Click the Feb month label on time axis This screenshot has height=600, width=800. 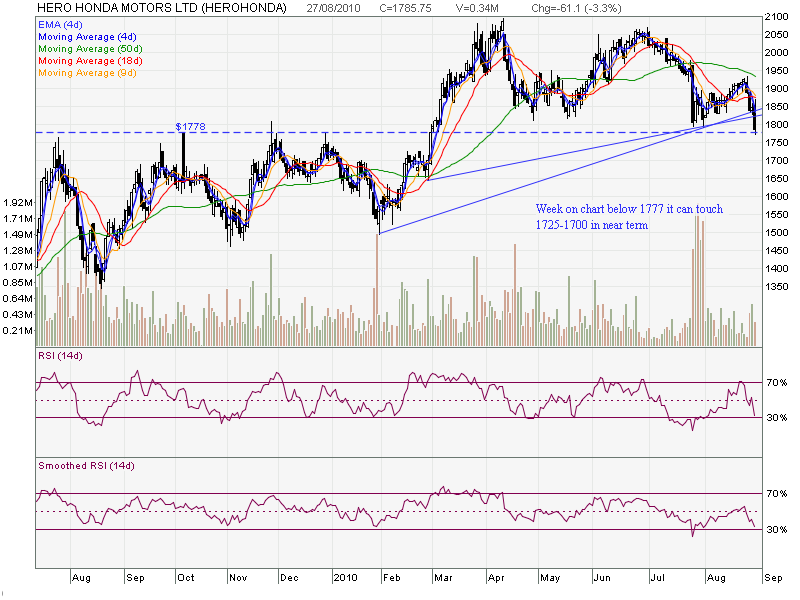(392, 578)
